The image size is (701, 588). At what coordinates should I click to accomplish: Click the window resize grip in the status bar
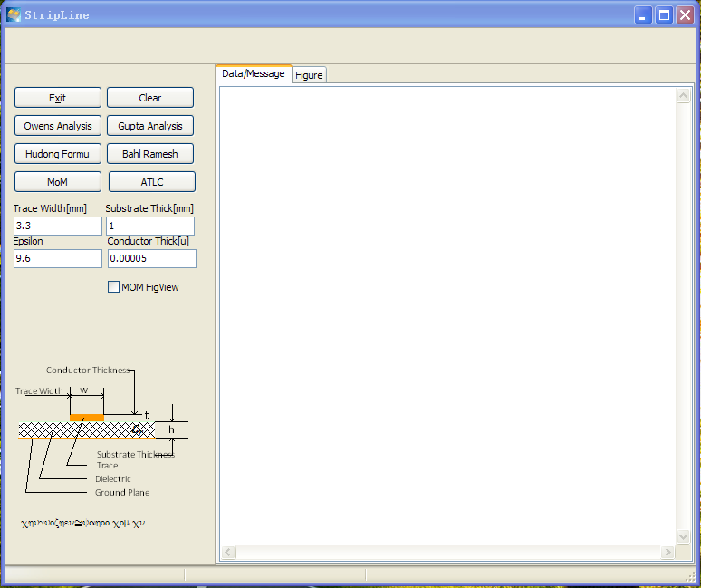coord(691,575)
